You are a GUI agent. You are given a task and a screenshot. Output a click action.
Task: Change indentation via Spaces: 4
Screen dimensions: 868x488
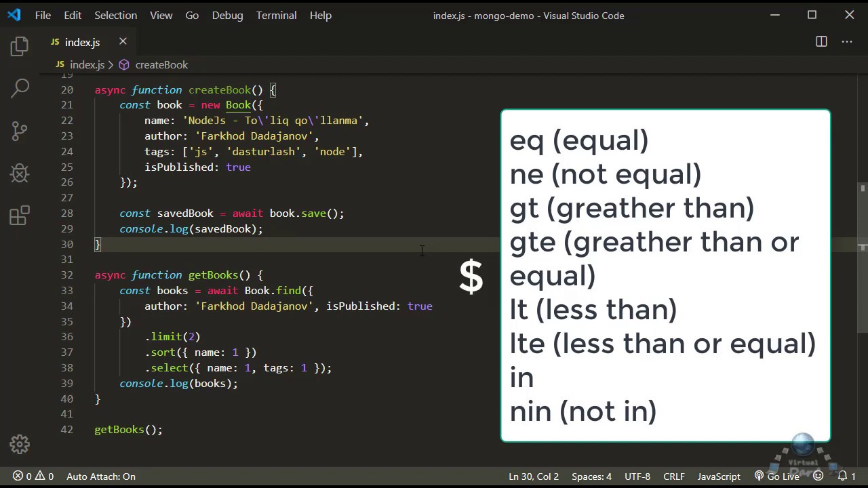click(591, 476)
